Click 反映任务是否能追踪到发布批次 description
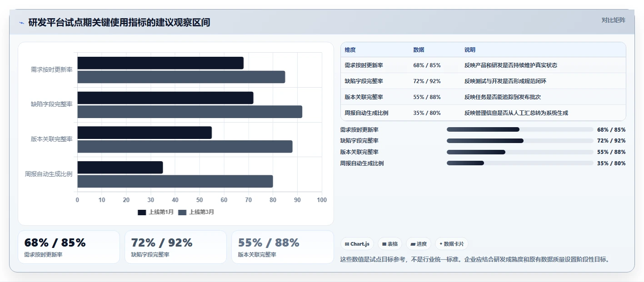Image resolution: width=644 pixels, height=282 pixels. [x=502, y=97]
